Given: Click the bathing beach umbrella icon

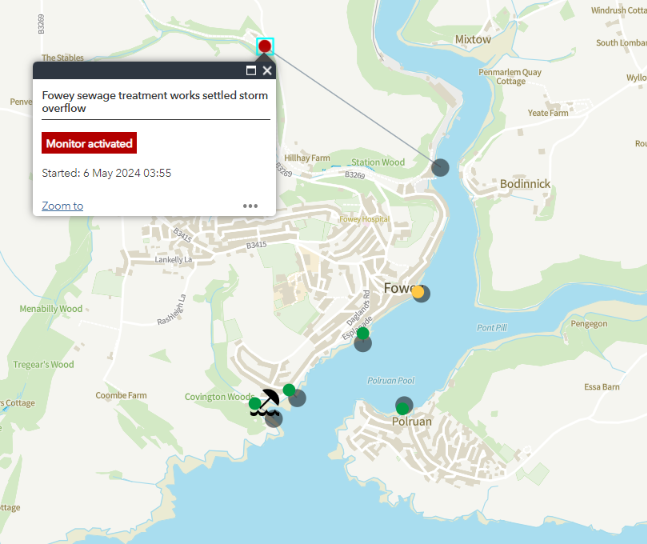Looking at the screenshot, I should [x=266, y=403].
